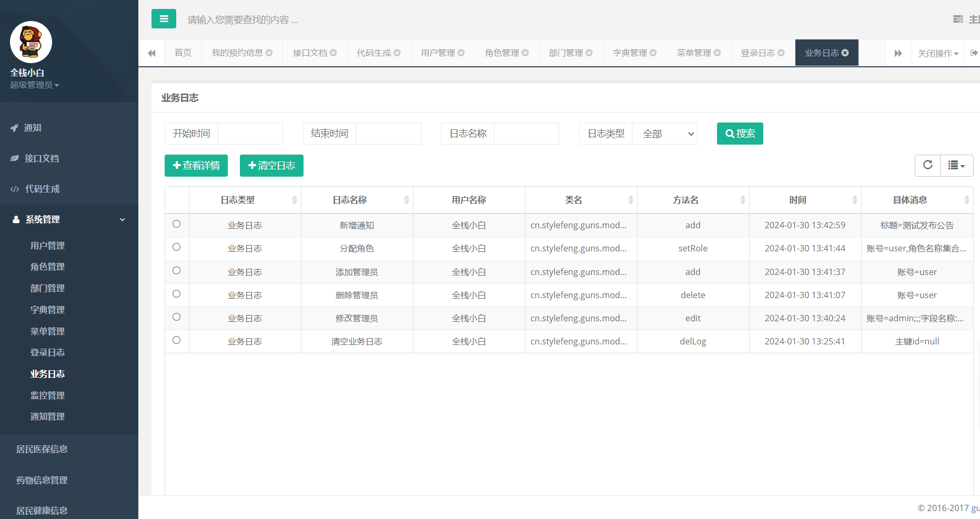Focus the 结束时间 input field
The width and height of the screenshot is (980, 519).
point(388,134)
